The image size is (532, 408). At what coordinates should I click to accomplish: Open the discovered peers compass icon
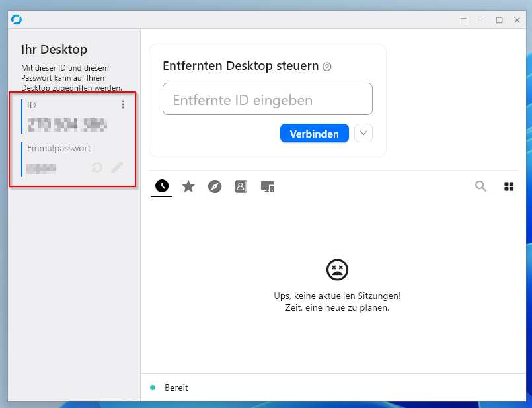click(x=215, y=186)
